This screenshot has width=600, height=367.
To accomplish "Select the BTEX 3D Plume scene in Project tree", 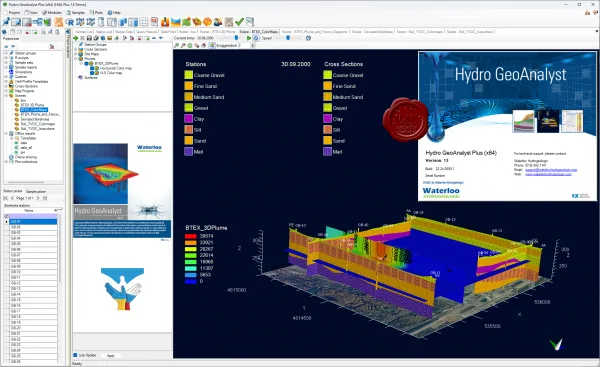I will coord(32,105).
